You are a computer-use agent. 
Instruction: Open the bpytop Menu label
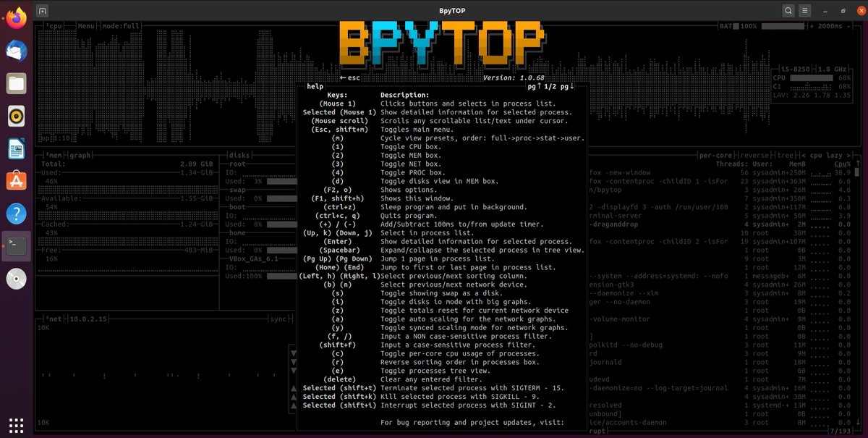tap(86, 26)
